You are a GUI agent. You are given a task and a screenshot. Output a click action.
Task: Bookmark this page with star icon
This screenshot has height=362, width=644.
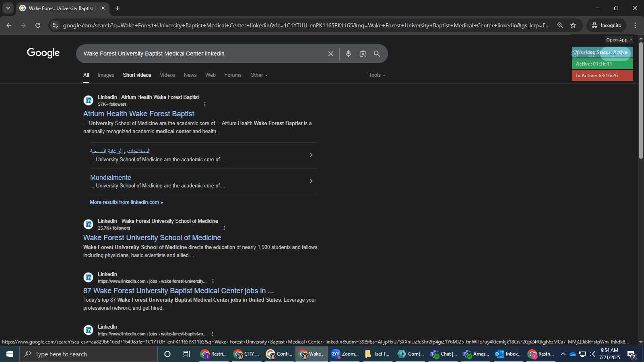tap(573, 25)
